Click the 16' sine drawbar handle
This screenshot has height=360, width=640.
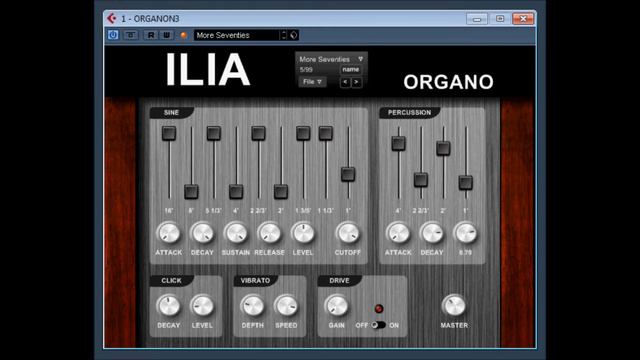click(x=169, y=133)
